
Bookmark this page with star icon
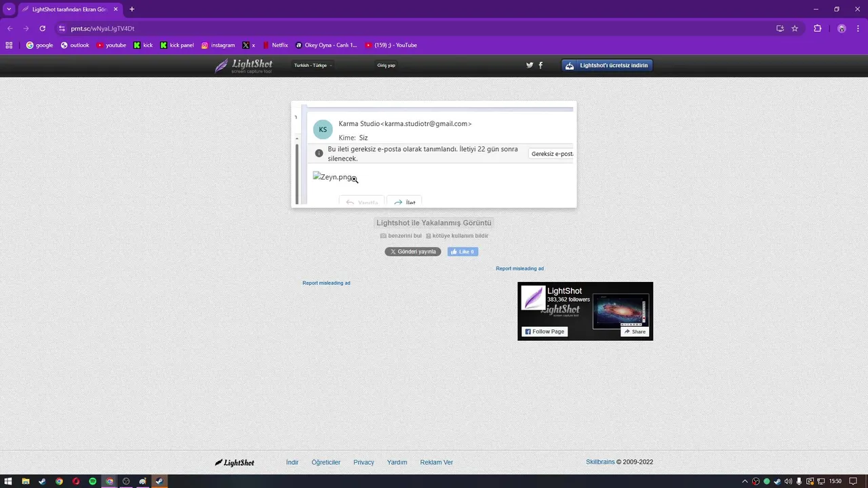795,28
